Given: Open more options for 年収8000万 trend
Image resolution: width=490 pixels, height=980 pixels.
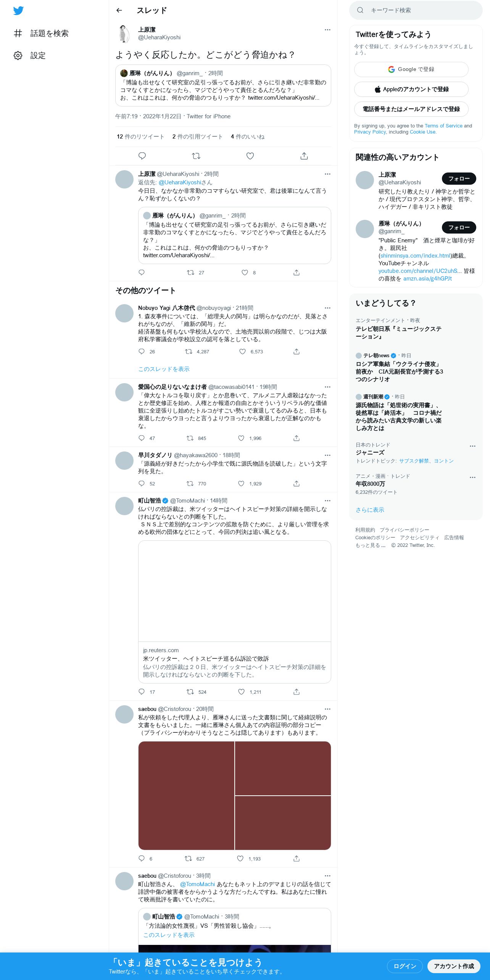Looking at the screenshot, I should [472, 477].
